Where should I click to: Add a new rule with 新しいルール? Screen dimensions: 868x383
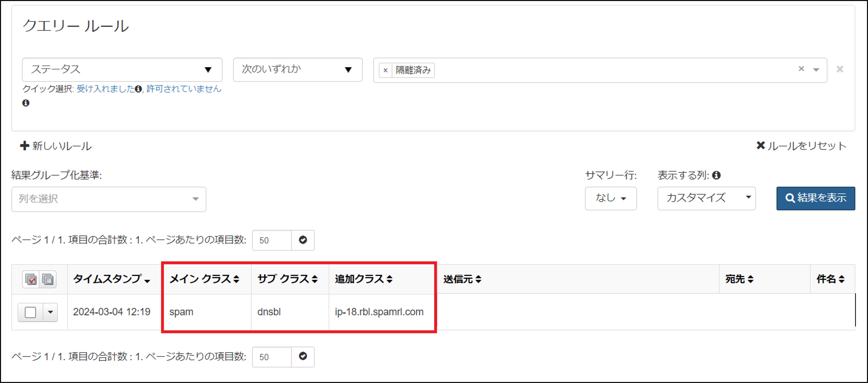(56, 146)
